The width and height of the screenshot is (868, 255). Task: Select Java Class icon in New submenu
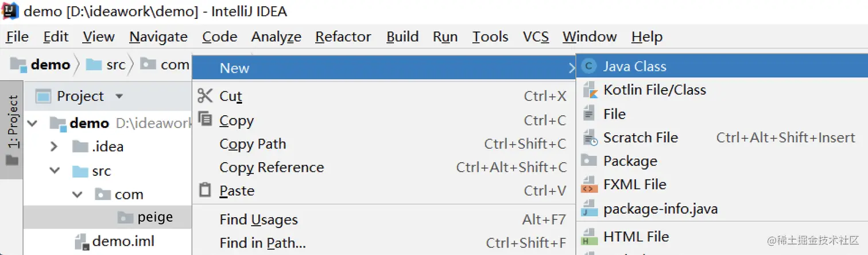tap(588, 66)
